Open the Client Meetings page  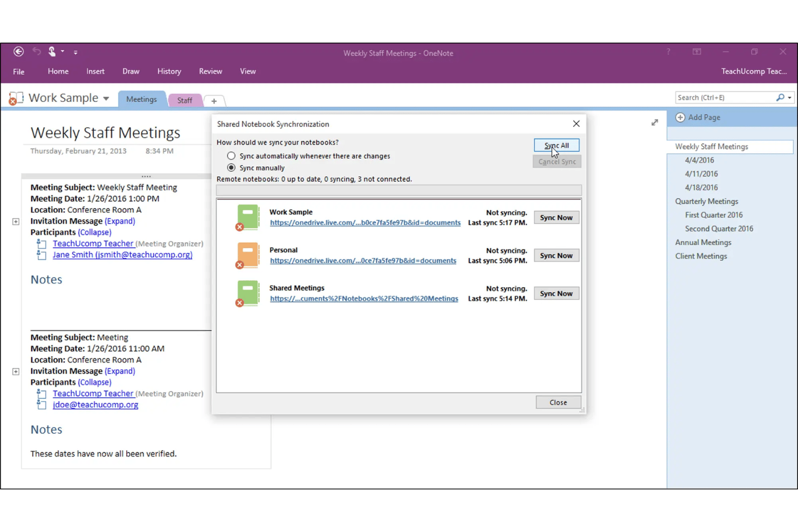701,256
